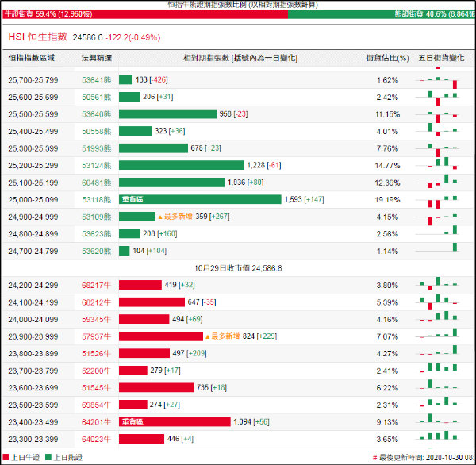Screen dimensions: 476x465
Task: Click the green bear share bar 熊證街貨 40.6%
Action: click(x=382, y=14)
